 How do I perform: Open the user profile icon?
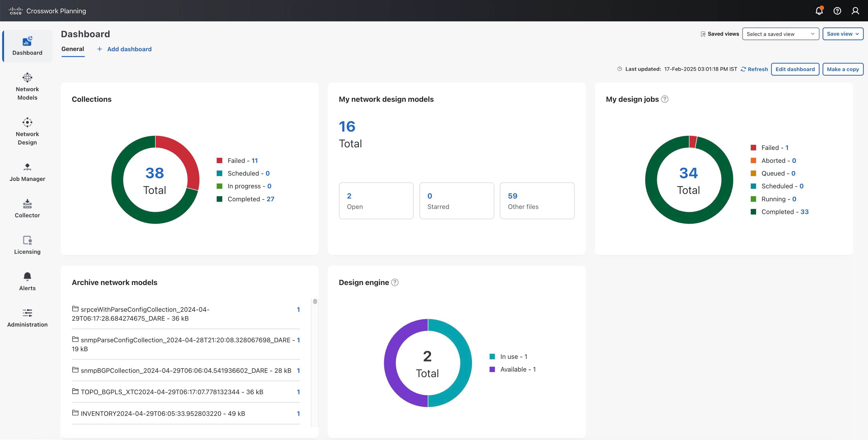pos(855,11)
